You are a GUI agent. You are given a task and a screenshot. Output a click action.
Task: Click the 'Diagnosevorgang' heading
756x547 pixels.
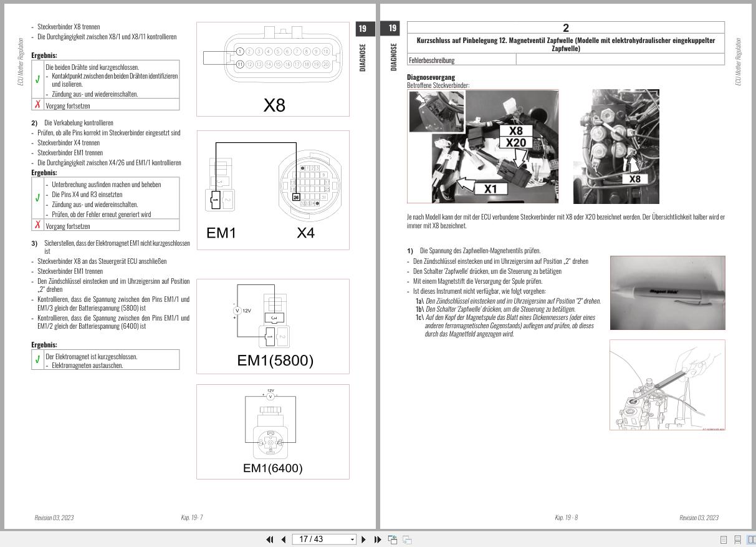click(431, 78)
